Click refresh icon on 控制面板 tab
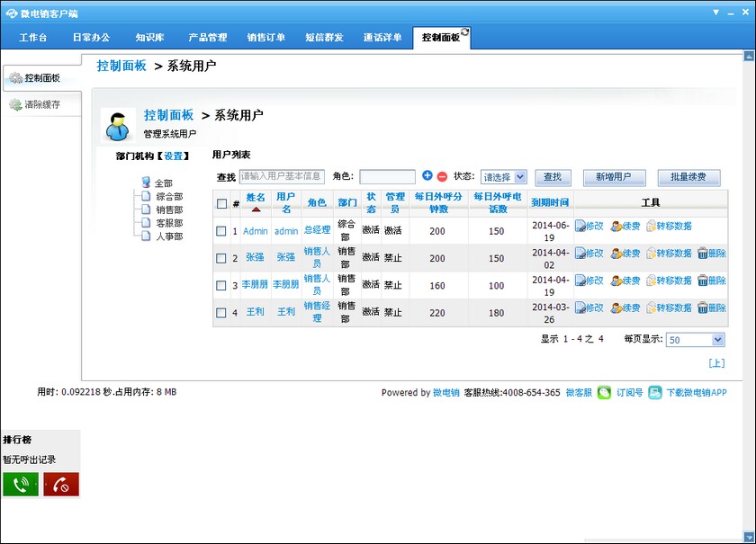The width and height of the screenshot is (756, 544). (x=464, y=31)
